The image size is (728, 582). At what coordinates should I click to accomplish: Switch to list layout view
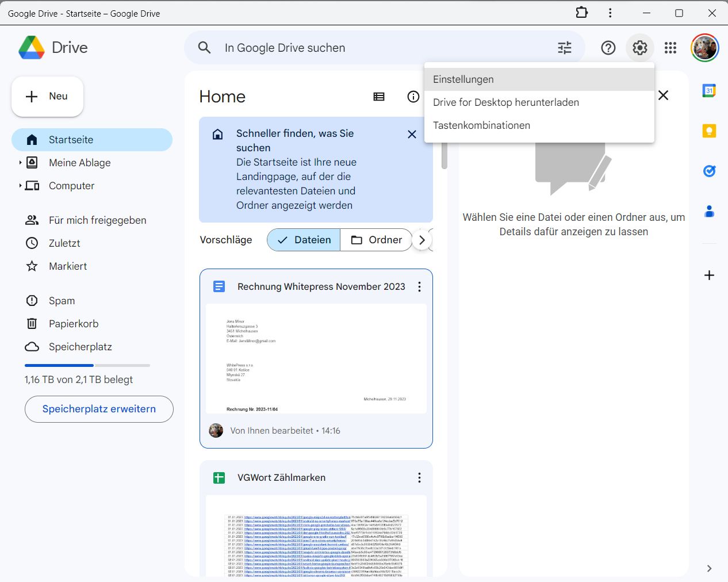(x=379, y=97)
